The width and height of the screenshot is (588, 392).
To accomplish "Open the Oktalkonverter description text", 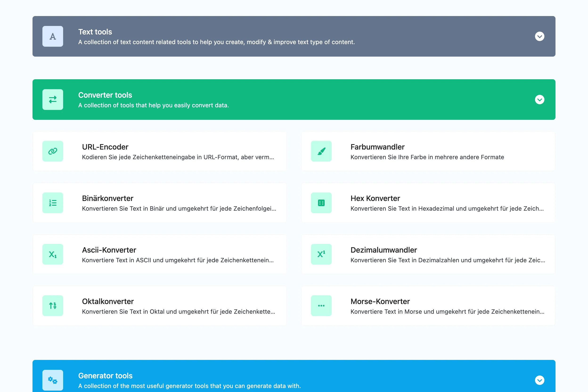I will coord(178,312).
